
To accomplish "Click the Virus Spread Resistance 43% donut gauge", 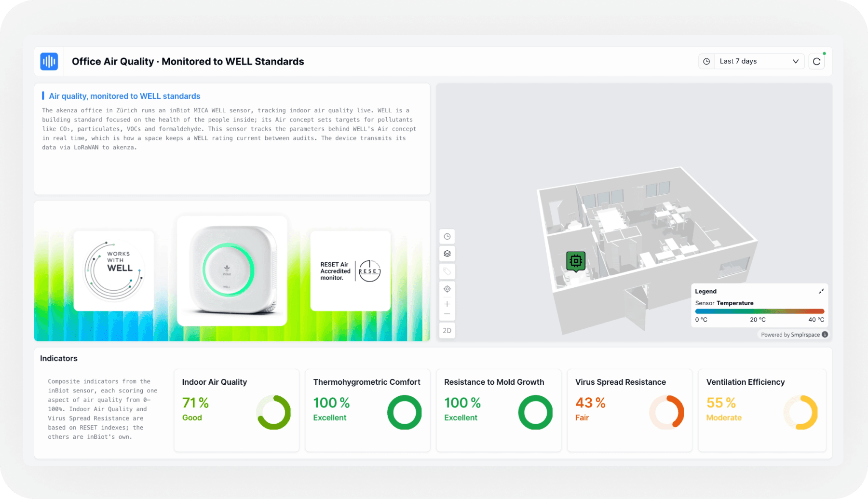I will tap(666, 412).
